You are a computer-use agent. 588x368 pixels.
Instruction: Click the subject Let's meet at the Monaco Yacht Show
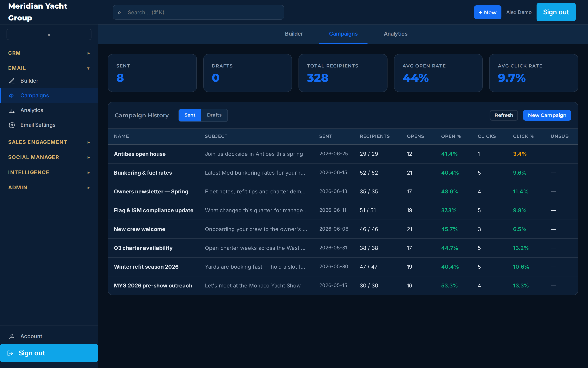(253, 286)
